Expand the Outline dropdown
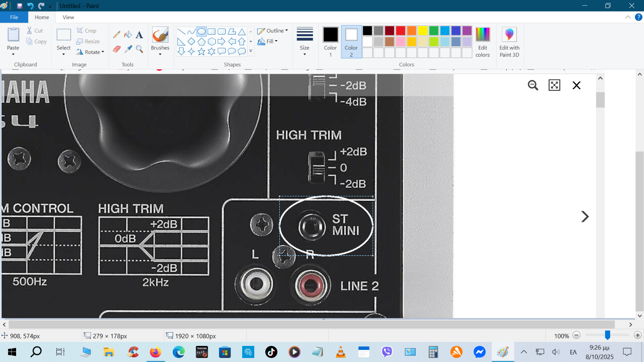This screenshot has height=362, width=644. pyautogui.click(x=273, y=31)
